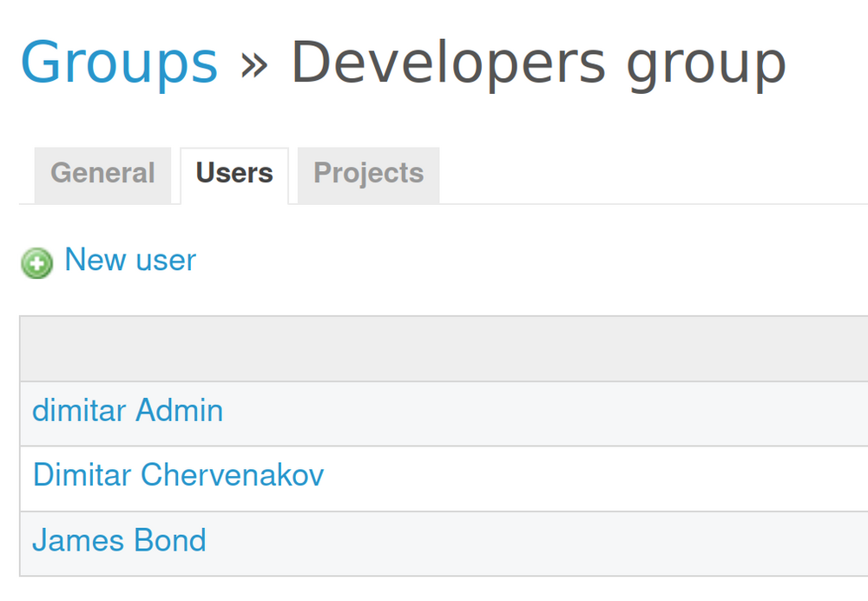Open the New user link

(130, 260)
